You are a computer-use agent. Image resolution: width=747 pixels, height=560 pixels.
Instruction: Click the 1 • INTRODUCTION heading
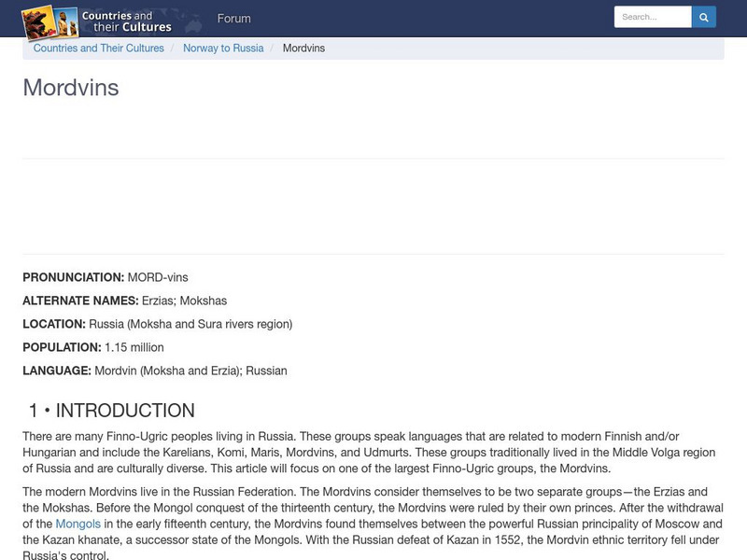pos(112,411)
